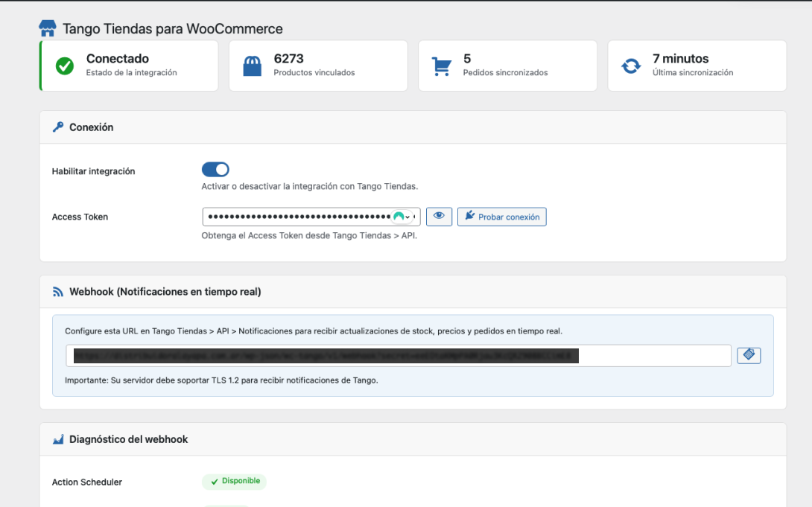The image size is (812, 507).
Task: Click the 'Estado de la integración' caption
Action: coord(132,72)
